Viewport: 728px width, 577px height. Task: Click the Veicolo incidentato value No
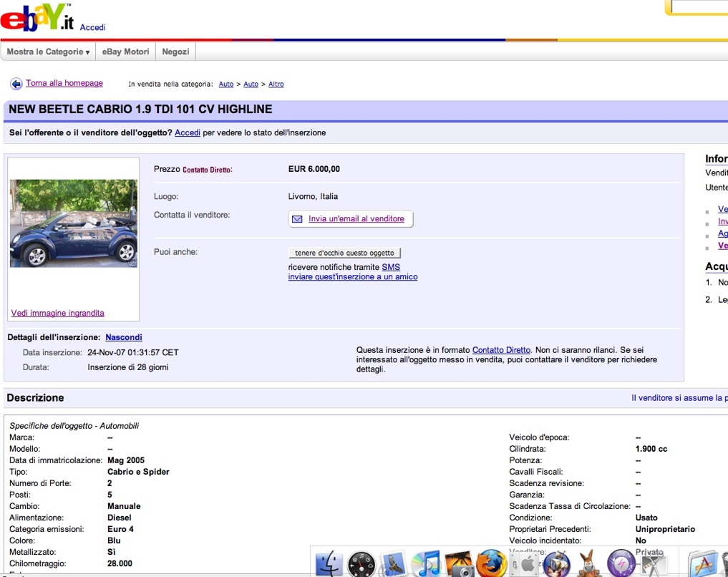tap(641, 540)
